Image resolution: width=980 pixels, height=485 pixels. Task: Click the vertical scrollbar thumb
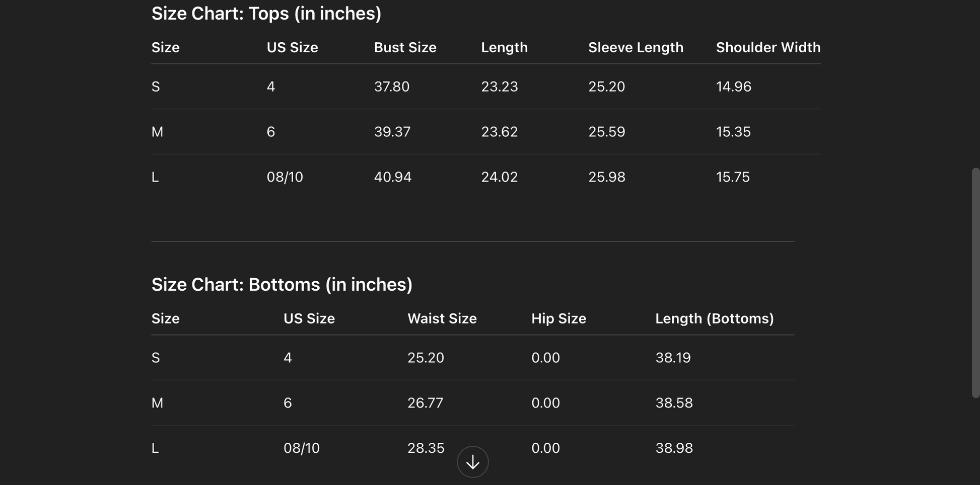click(x=975, y=283)
